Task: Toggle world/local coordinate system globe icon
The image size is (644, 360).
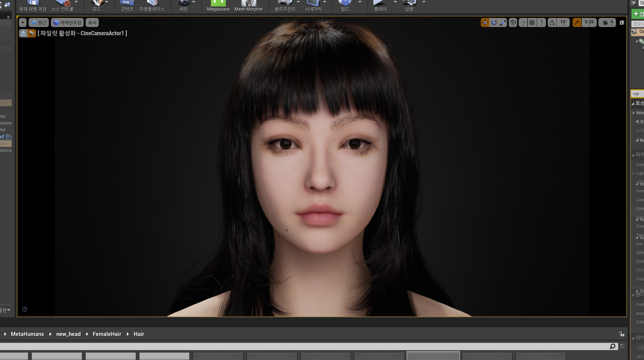Action: coord(513,22)
